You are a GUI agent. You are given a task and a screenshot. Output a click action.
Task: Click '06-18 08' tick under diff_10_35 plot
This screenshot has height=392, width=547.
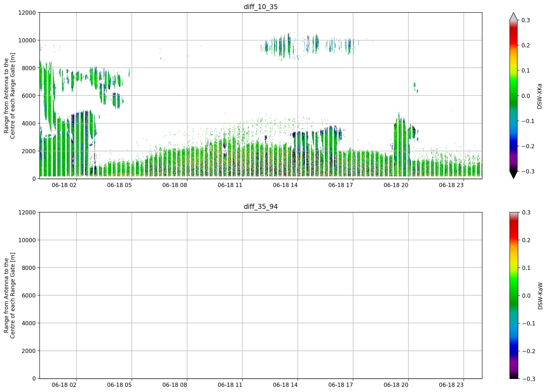175,185
